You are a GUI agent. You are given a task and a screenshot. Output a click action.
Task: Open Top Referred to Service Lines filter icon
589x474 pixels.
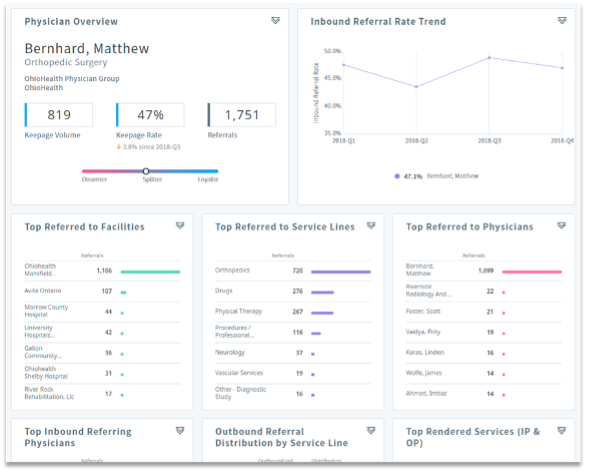(x=371, y=226)
